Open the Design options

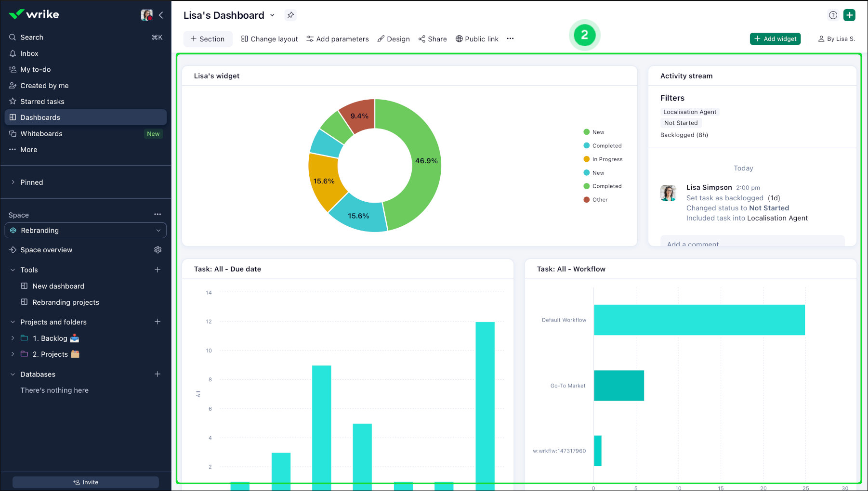pyautogui.click(x=394, y=39)
